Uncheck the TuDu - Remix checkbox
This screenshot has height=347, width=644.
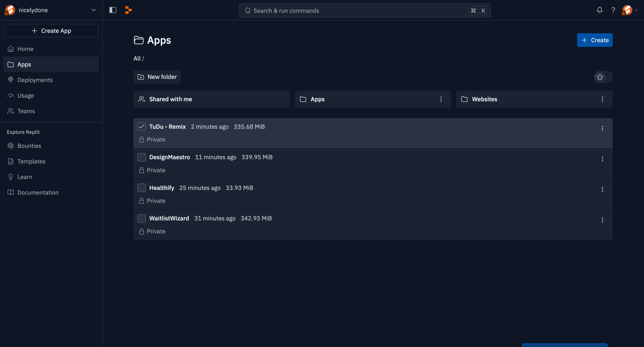pos(142,127)
